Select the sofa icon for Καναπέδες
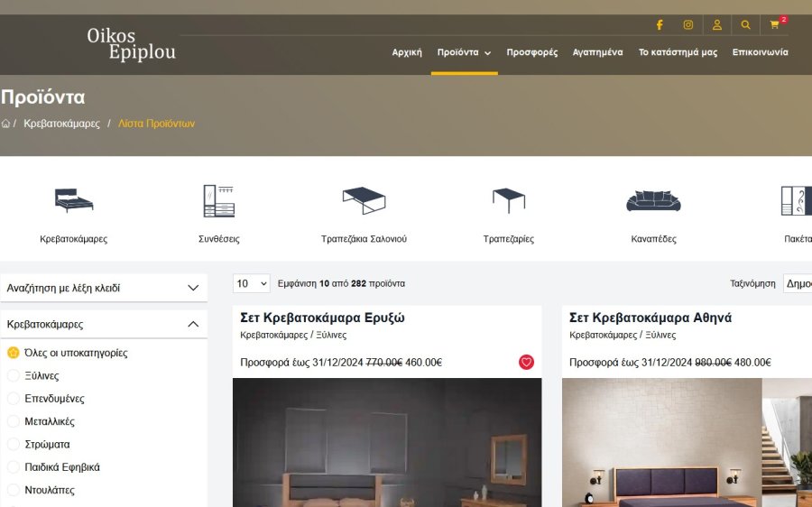 pyautogui.click(x=653, y=201)
